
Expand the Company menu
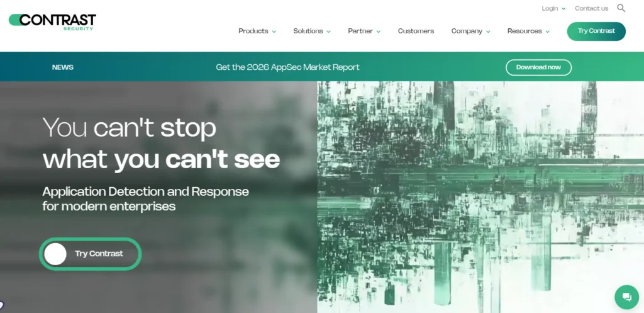[x=470, y=31]
